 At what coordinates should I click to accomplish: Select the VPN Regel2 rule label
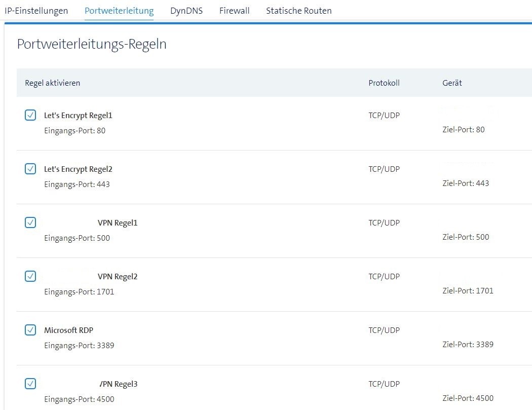117,277
